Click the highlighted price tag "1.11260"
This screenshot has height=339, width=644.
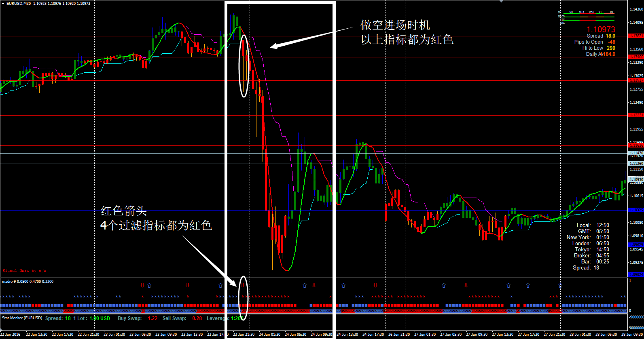pos(636,164)
